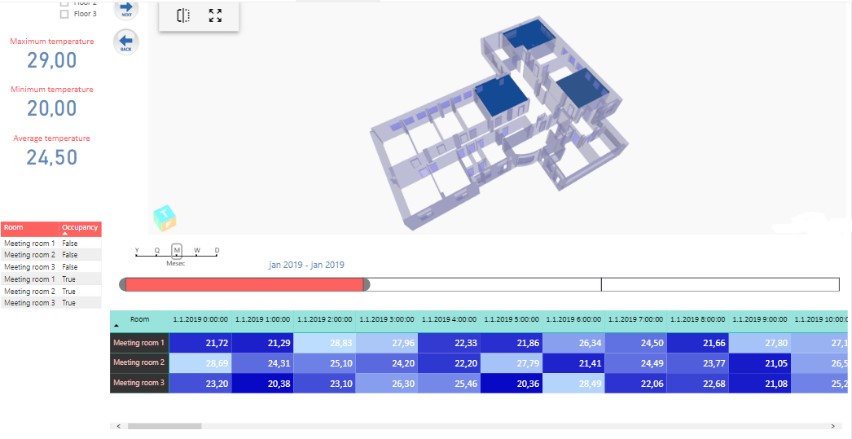This screenshot has width=852, height=439.
Task: Select Meeting room 3 row with False occupancy
Action: (51, 267)
